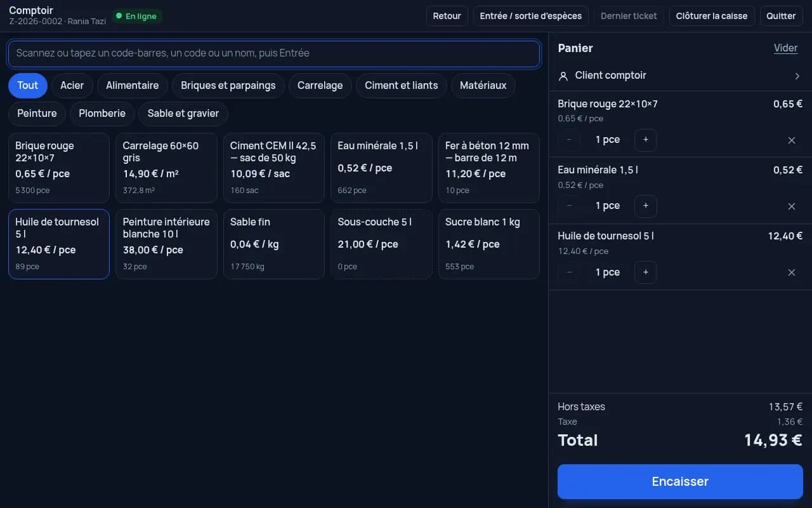Show Peinture category products
The height and width of the screenshot is (508, 812).
coord(37,114)
